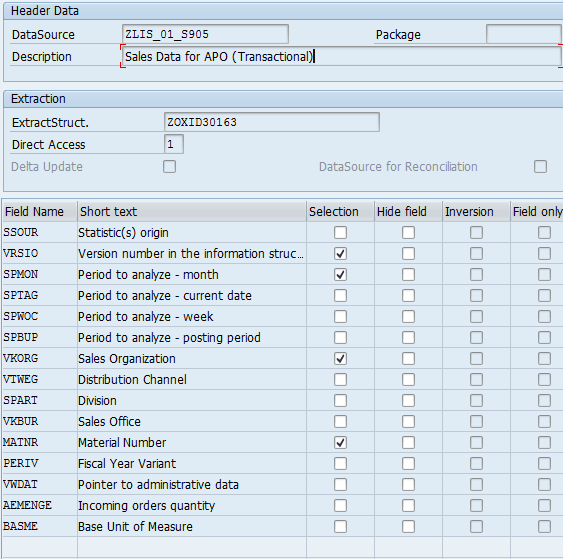The height and width of the screenshot is (559, 563).
Task: Enable Selection for AEMENGE row
Action: coord(340,506)
